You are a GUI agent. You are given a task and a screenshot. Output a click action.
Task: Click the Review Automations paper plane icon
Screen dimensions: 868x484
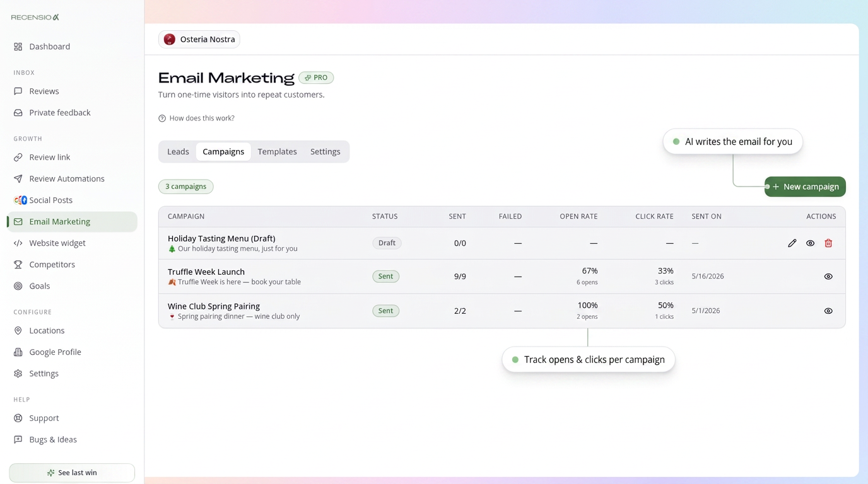click(x=18, y=179)
